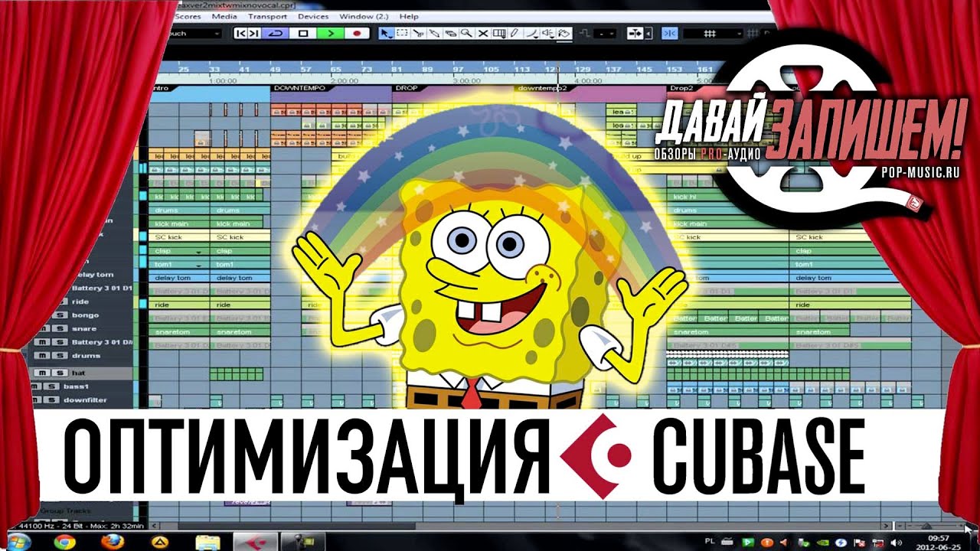Open the grid snap type dropdown
Image resolution: width=980 pixels, height=551 pixels.
coord(712,33)
